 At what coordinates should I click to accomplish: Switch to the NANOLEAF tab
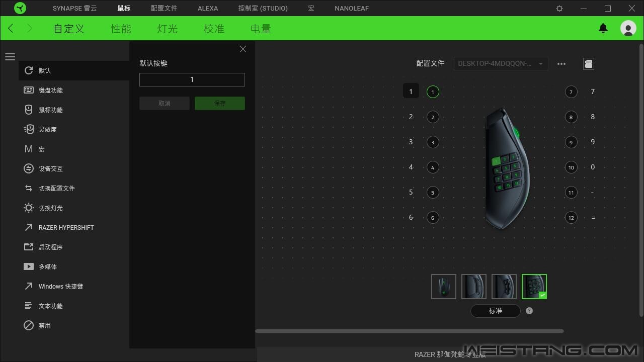click(352, 9)
